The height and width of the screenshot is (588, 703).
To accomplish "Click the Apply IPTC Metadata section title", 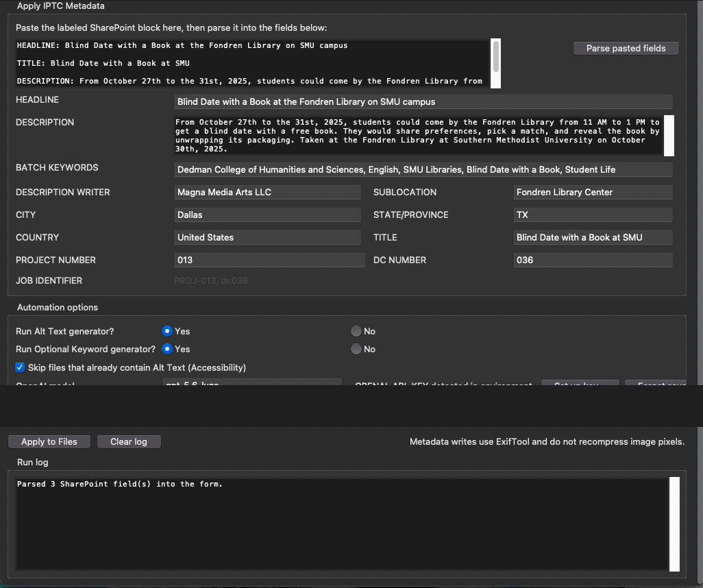I will tap(60, 6).
